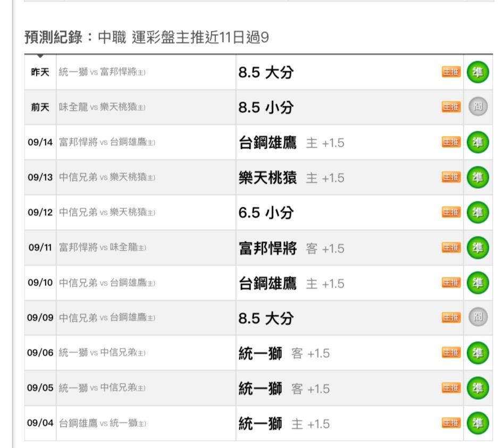Click the green 準 icon in 09/12 row
Viewport: 502px width, 448px height.
478,213
